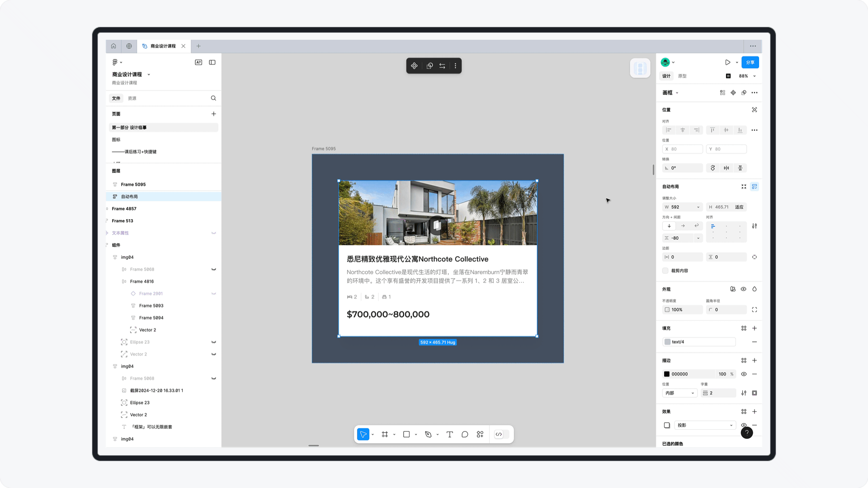Screen dimensions: 868x488
Task: Open the home tab icon
Action: pos(113,46)
